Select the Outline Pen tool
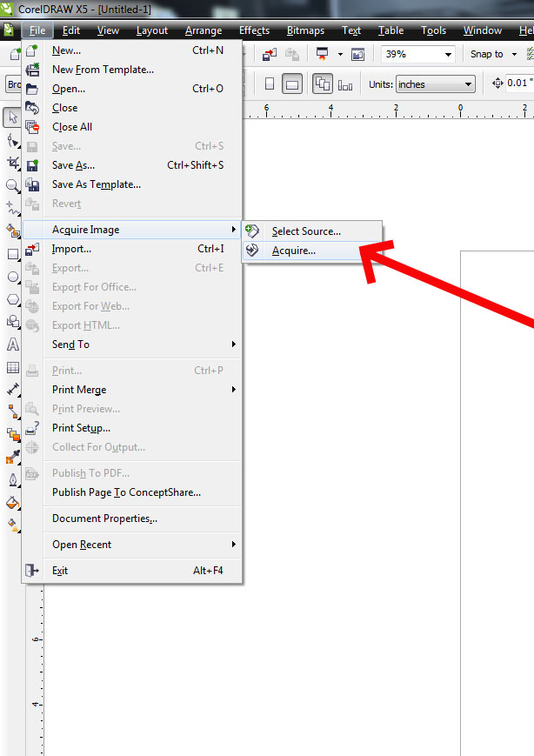 [x=12, y=479]
